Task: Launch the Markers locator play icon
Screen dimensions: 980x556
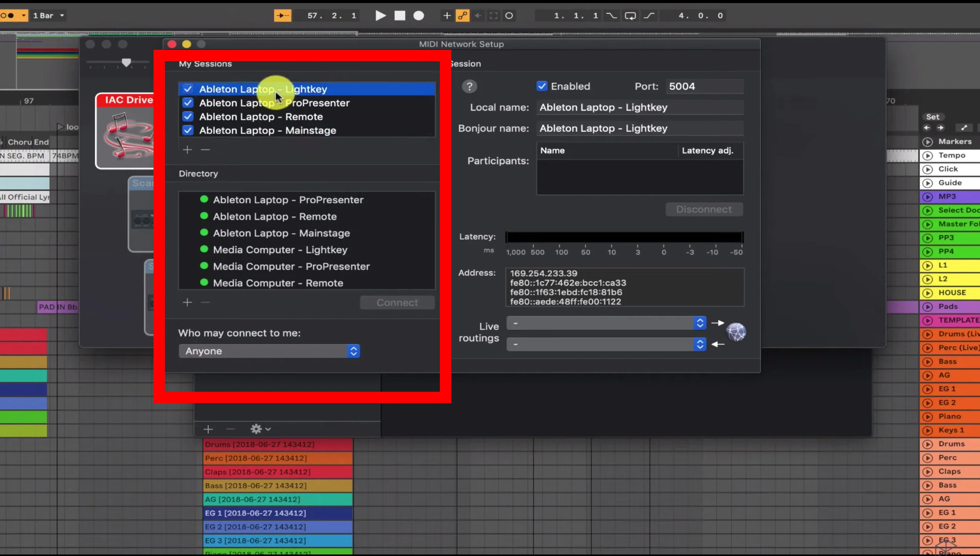Action: [927, 142]
